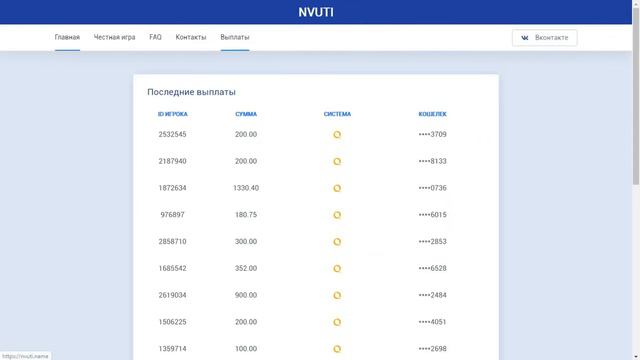Select player ID 2187940
The height and width of the screenshot is (360, 640).
tap(172, 161)
